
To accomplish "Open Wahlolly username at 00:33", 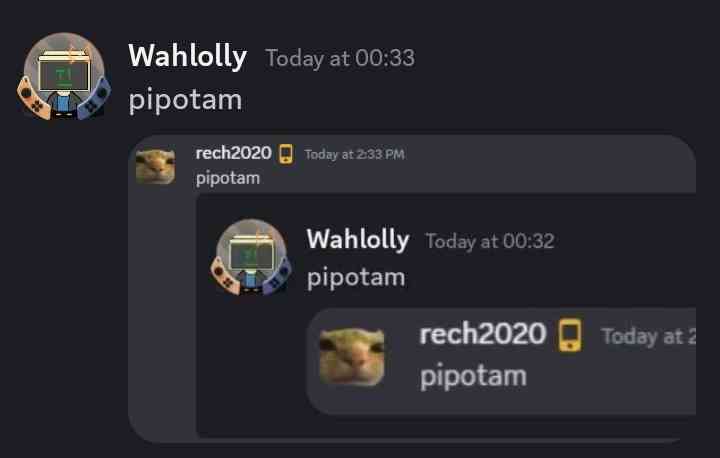I will coord(188,57).
